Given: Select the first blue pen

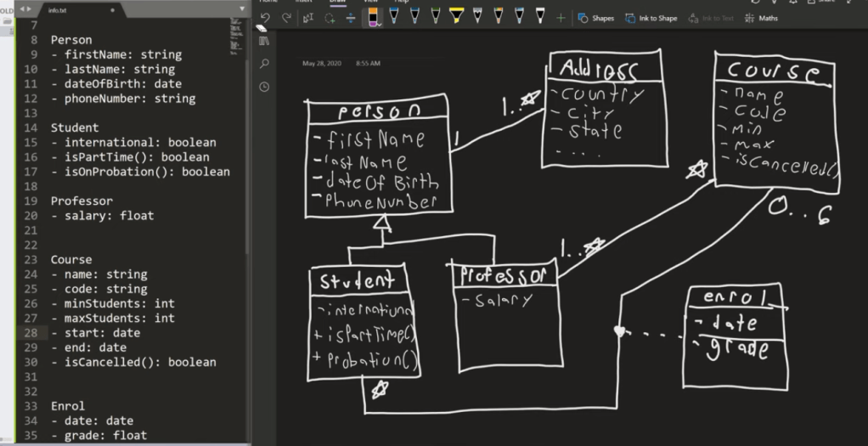Looking at the screenshot, I should [393, 17].
